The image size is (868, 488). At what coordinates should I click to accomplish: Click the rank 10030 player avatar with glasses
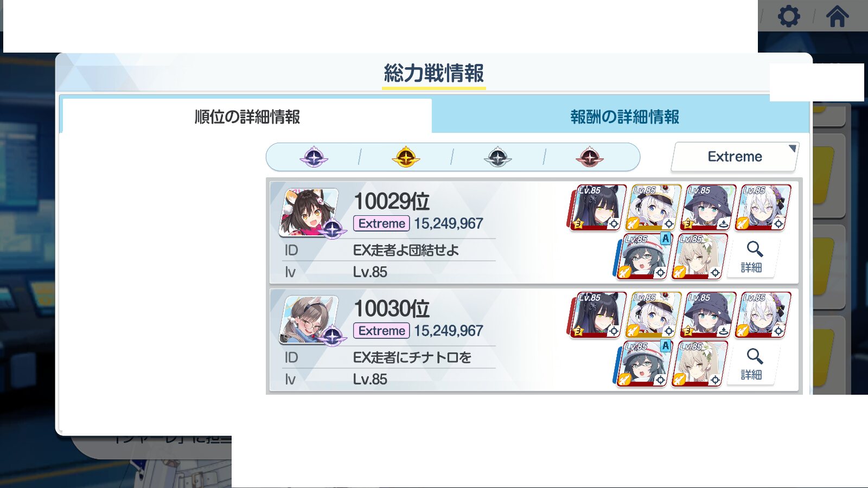(x=309, y=320)
